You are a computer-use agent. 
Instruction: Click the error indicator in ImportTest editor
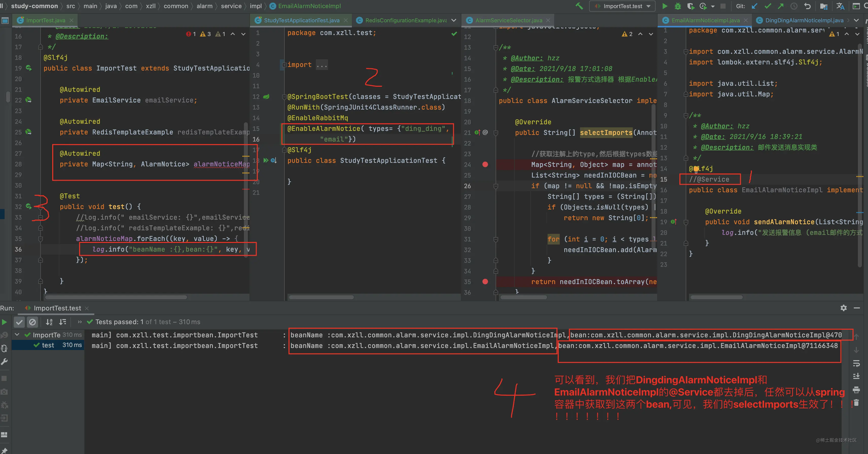(191, 34)
